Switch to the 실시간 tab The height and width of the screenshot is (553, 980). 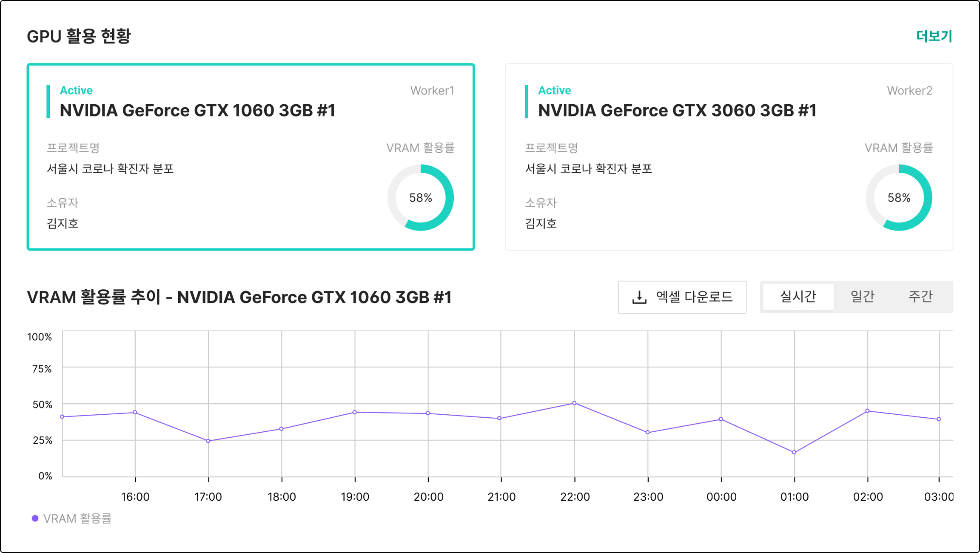(x=798, y=296)
